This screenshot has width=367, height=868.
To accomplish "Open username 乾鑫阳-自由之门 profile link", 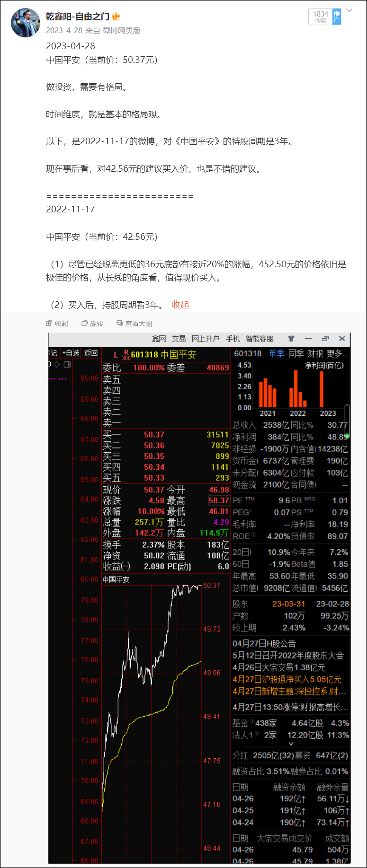I will pos(78,17).
